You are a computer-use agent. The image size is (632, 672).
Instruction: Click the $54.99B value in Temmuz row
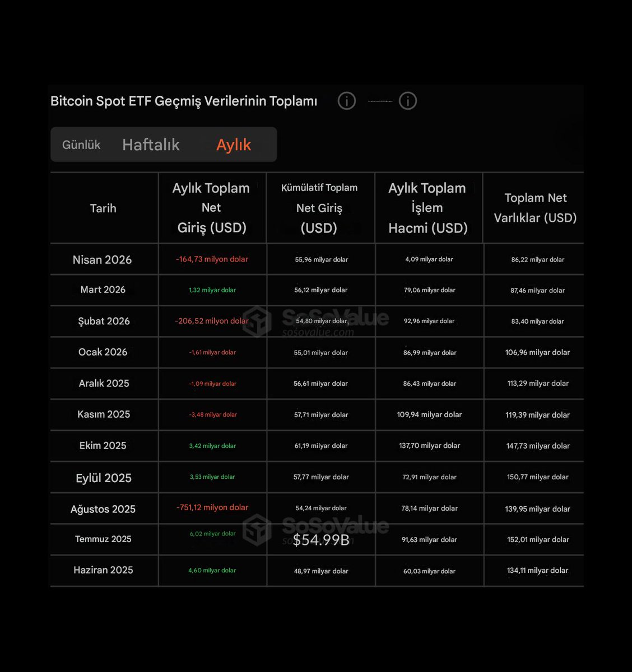[x=321, y=540]
